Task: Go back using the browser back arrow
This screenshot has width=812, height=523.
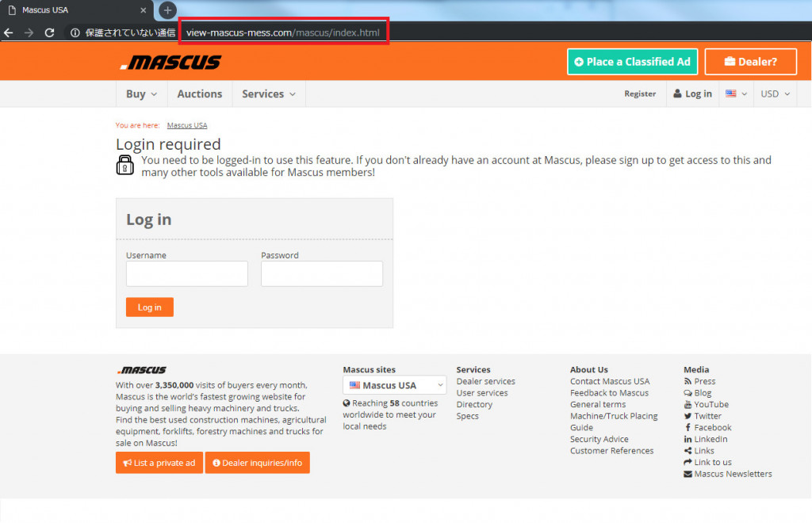Action: (8, 32)
